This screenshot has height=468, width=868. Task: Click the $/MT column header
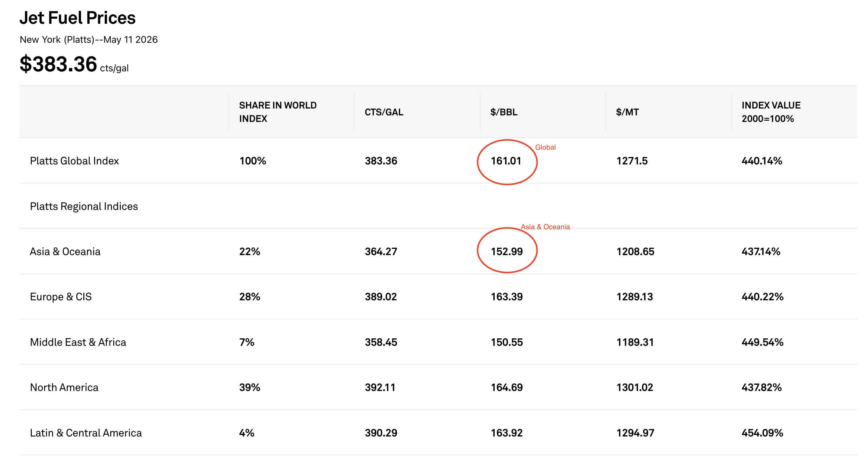coord(627,112)
